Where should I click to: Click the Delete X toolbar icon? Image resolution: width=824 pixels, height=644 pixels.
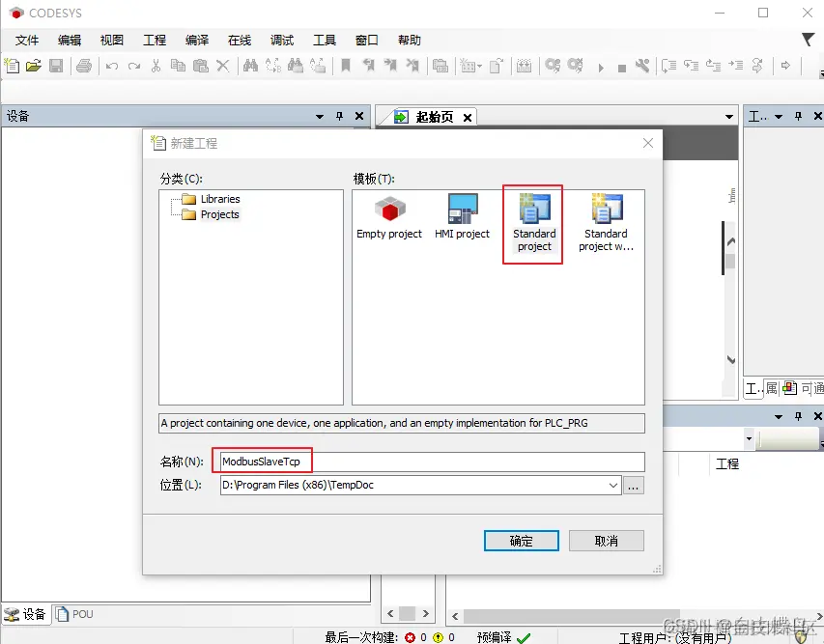coord(223,66)
